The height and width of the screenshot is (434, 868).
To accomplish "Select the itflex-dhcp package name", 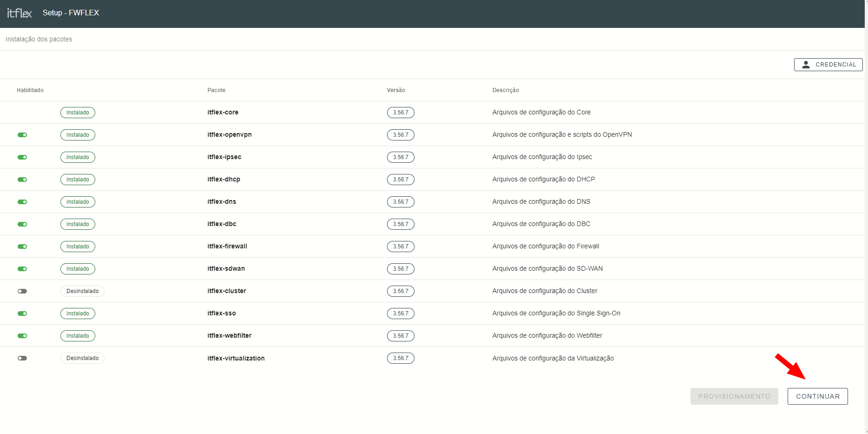I will 224,179.
